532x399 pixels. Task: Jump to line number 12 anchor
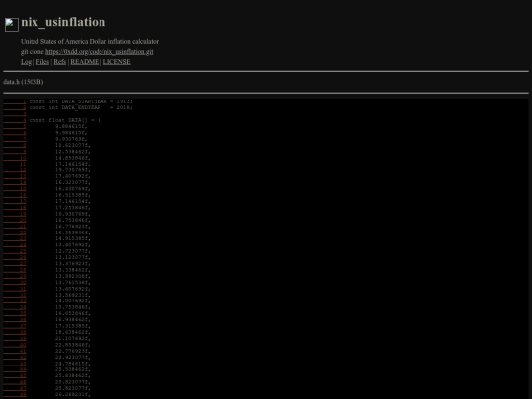pos(15,170)
